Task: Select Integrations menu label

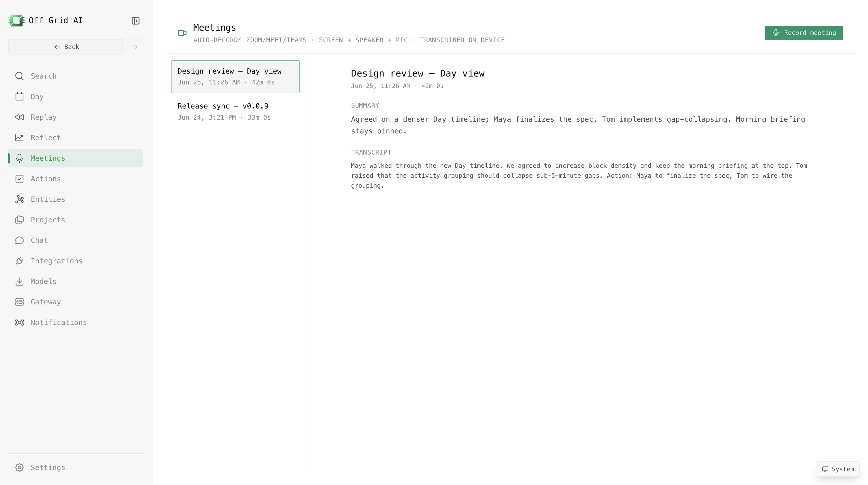Action: pyautogui.click(x=57, y=261)
